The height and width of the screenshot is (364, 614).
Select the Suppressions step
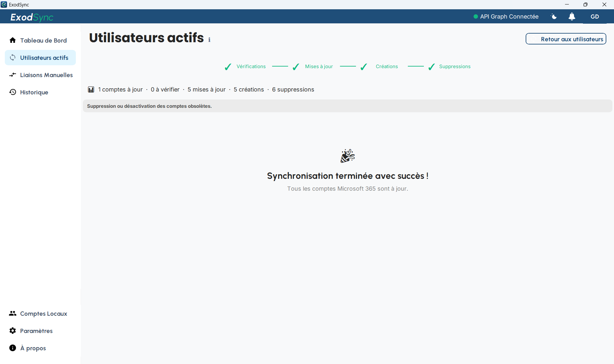[x=449, y=67]
